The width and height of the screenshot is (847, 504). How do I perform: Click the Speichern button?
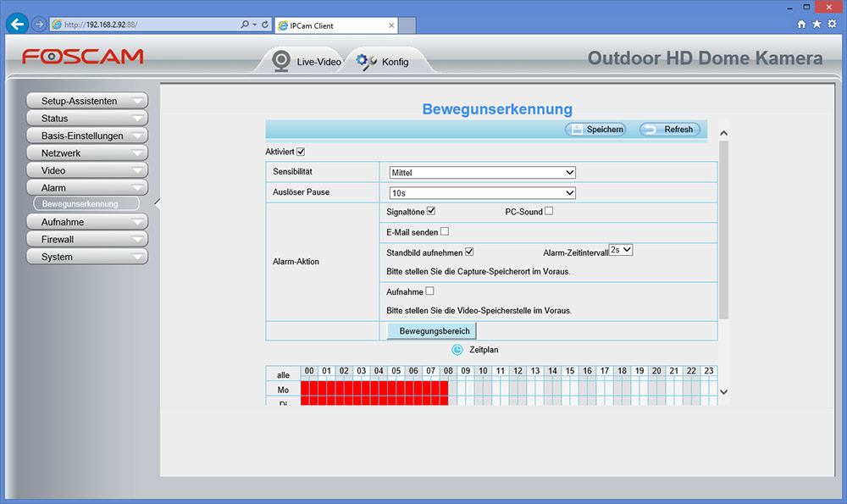(x=595, y=130)
